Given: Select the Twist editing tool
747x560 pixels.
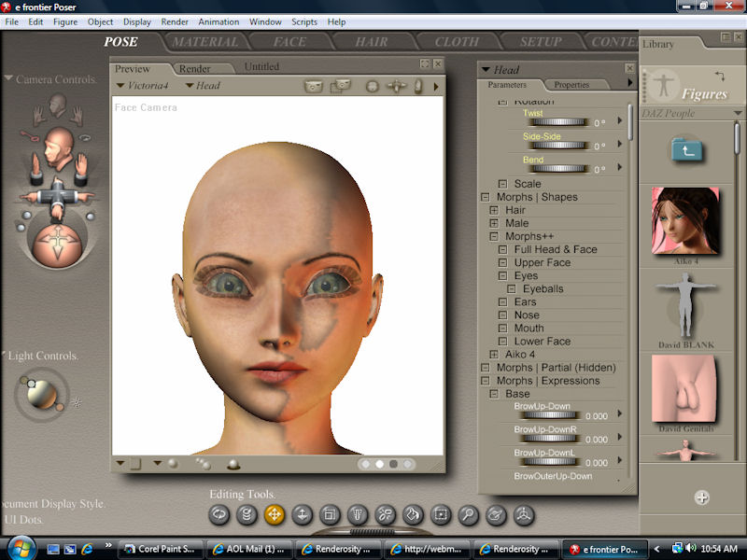Looking at the screenshot, I should [247, 513].
